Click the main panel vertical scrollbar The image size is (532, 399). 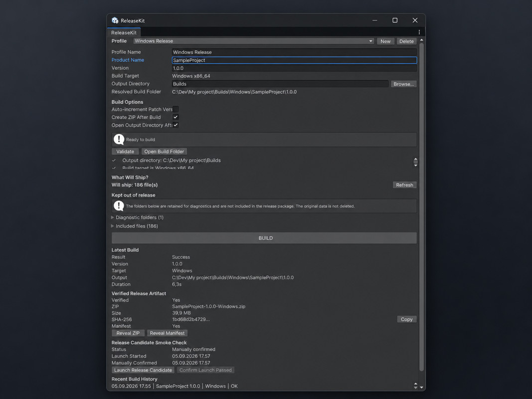[x=421, y=207]
